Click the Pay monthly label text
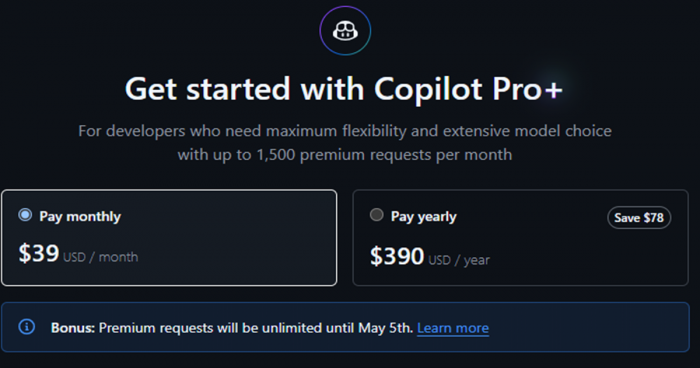This screenshot has width=700, height=368. (x=80, y=217)
